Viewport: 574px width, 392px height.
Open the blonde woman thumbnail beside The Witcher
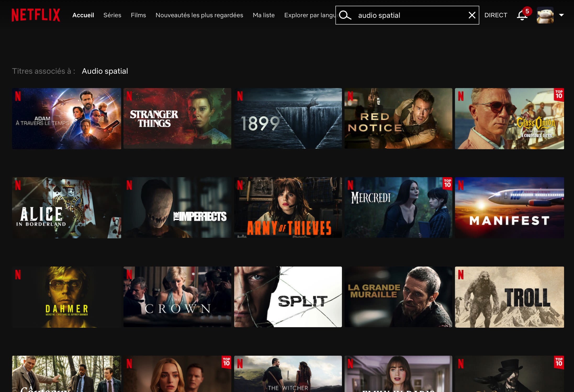click(x=177, y=374)
